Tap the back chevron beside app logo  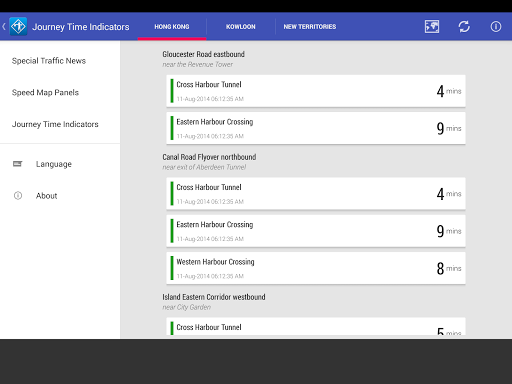(4, 27)
